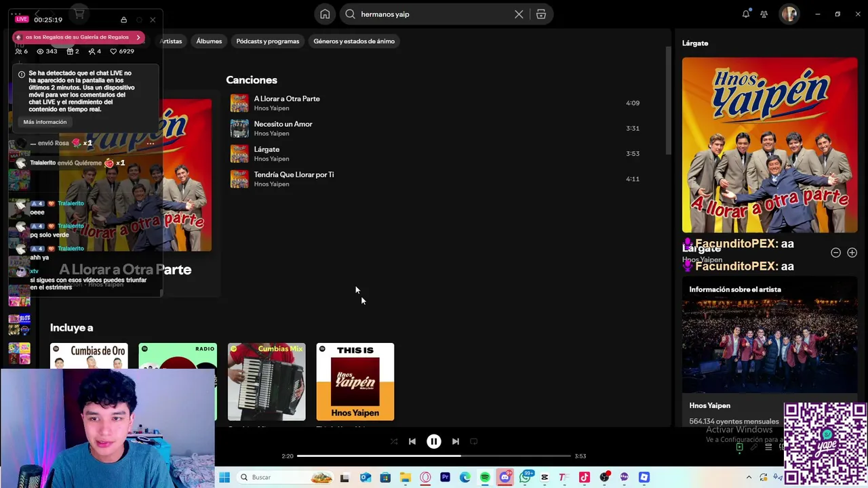The height and width of the screenshot is (488, 868).
Task: Select the Álbumes filter chip
Action: pos(209,41)
